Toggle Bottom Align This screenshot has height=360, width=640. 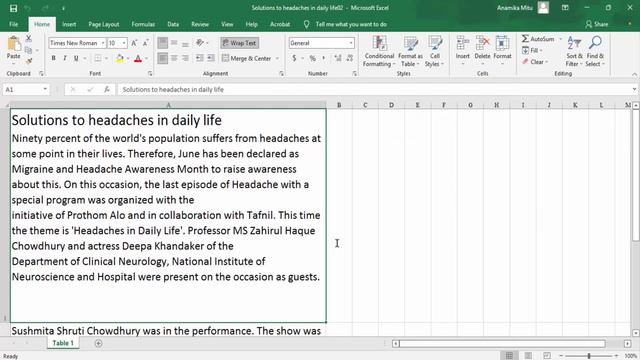coord(185,43)
